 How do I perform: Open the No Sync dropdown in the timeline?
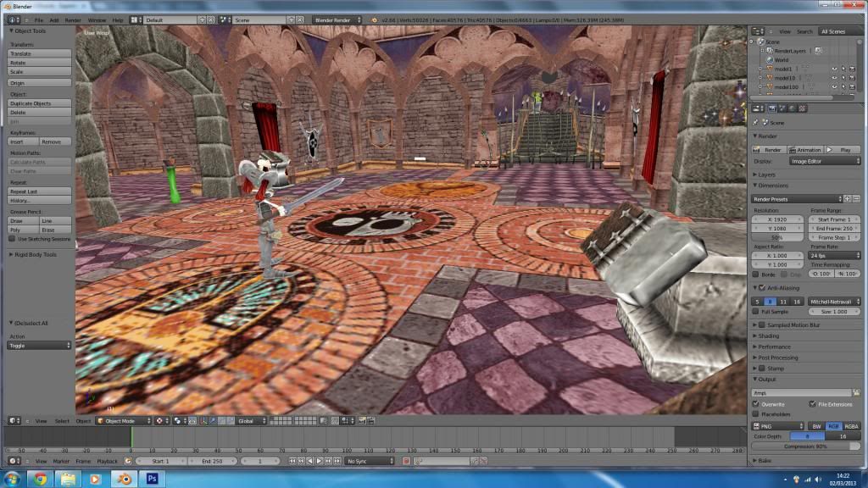pyautogui.click(x=370, y=461)
